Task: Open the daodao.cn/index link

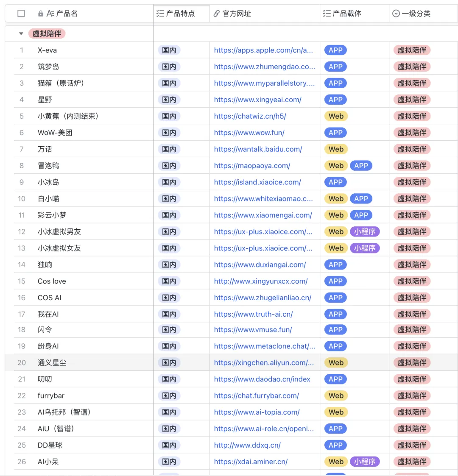Action: tap(262, 379)
